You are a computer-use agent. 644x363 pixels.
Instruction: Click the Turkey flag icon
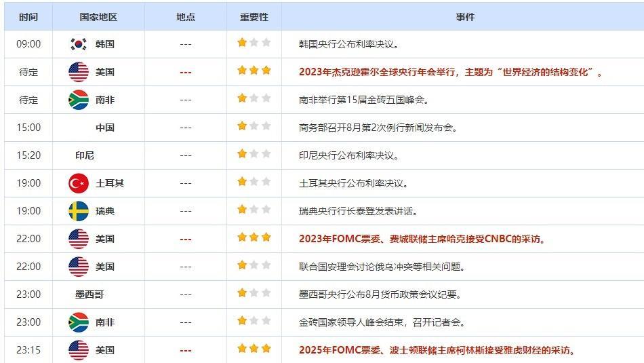(79, 183)
